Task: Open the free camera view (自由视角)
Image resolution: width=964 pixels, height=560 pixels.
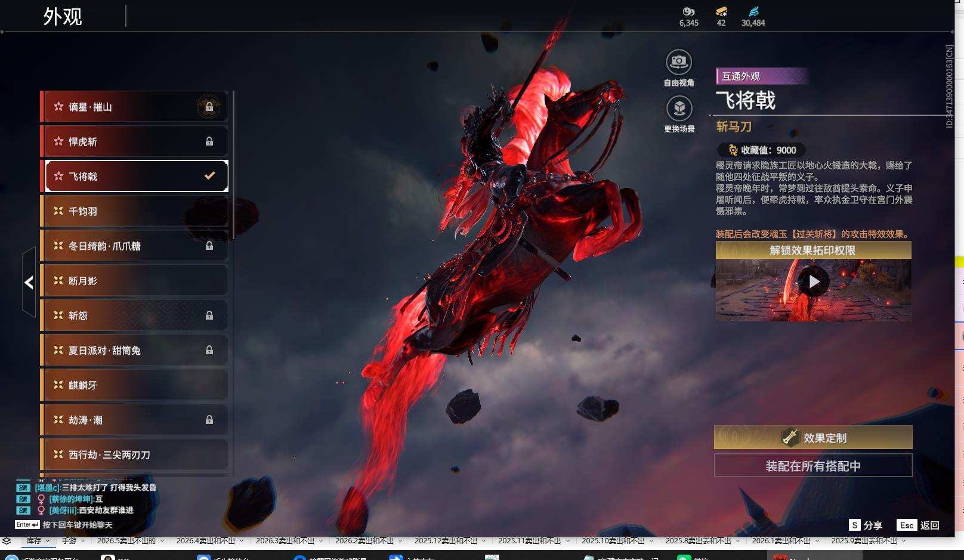Action: (679, 62)
